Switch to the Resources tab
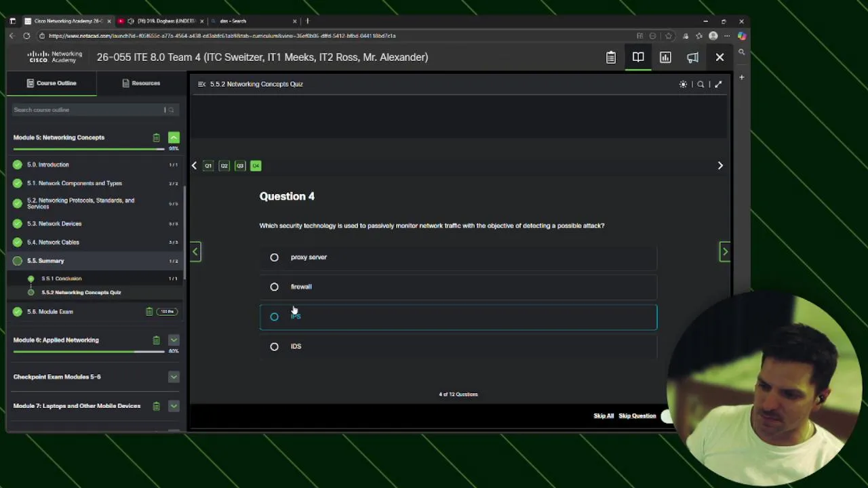Viewport: 868px width, 488px height. click(x=141, y=83)
